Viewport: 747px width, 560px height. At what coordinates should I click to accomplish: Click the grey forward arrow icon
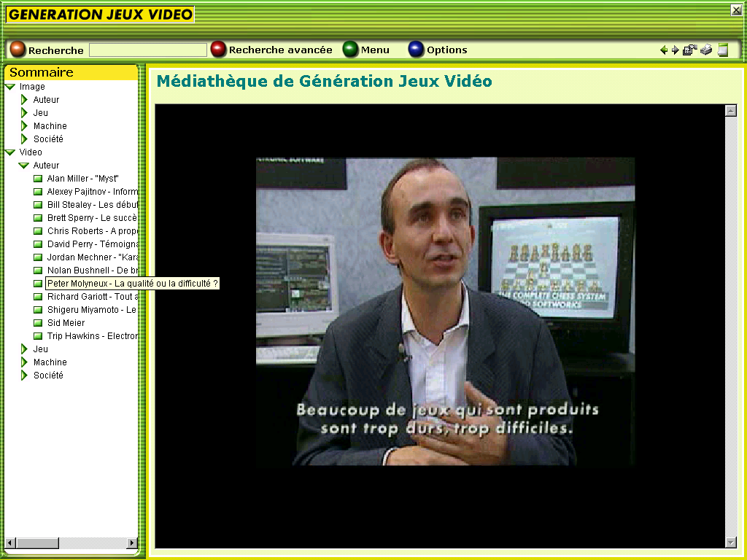click(x=675, y=50)
